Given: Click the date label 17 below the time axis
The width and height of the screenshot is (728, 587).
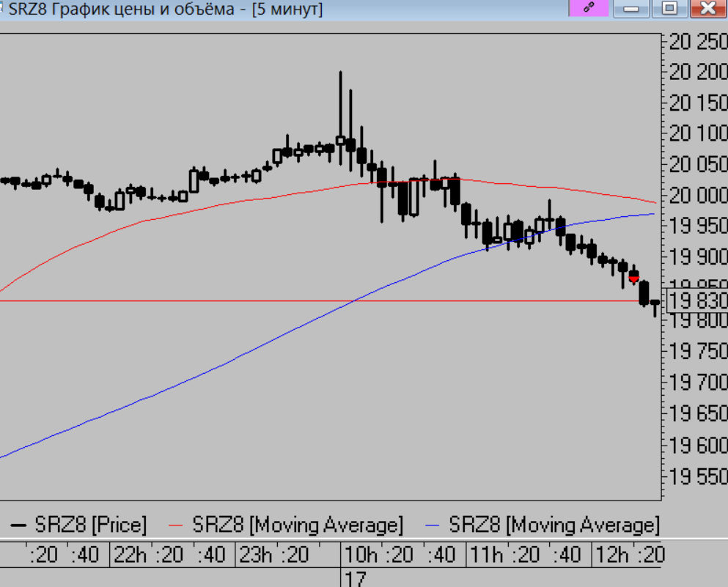Looking at the screenshot, I should point(355,579).
